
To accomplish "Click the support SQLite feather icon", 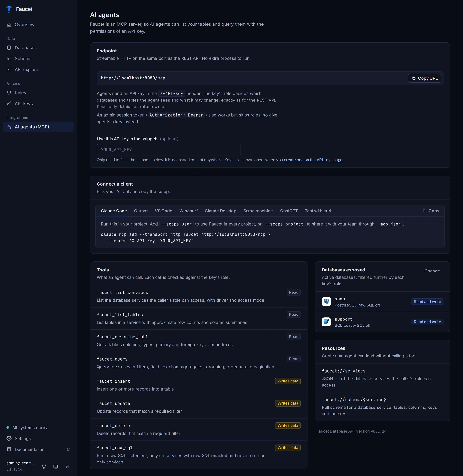I will [x=326, y=322].
